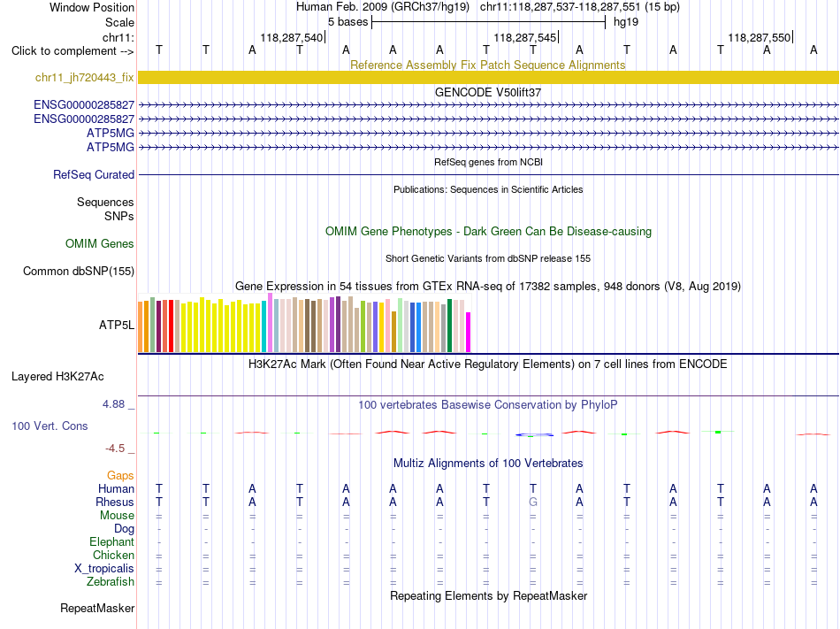840x629 pixels.
Task: Click the upper ATP5MG transcript label
Action: (111, 133)
